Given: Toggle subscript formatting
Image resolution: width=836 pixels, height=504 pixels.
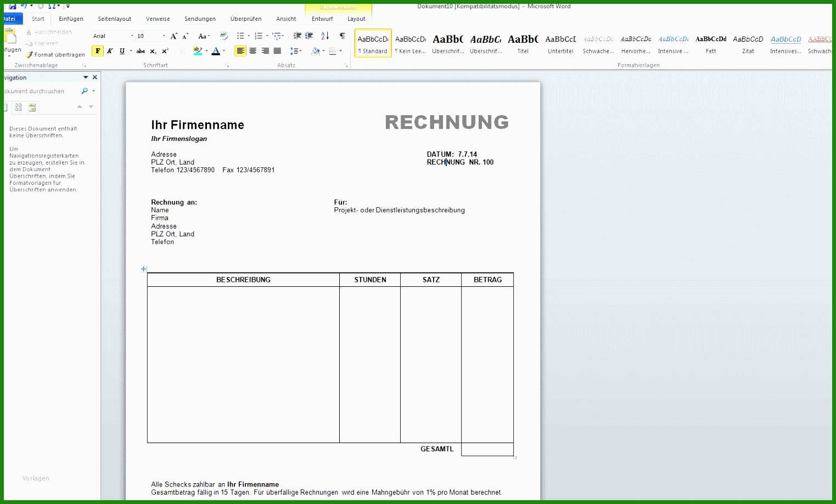Looking at the screenshot, I should point(153,51).
